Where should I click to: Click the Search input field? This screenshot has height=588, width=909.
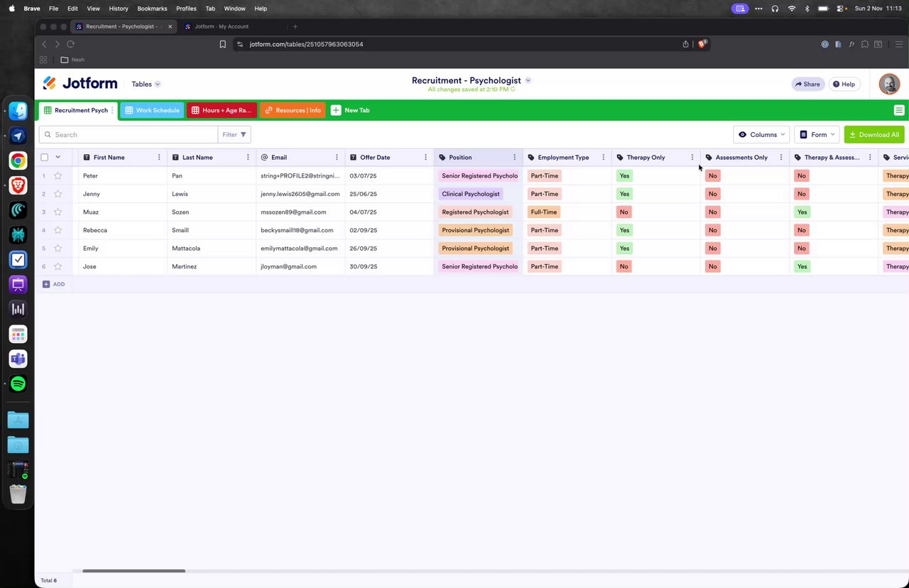129,134
